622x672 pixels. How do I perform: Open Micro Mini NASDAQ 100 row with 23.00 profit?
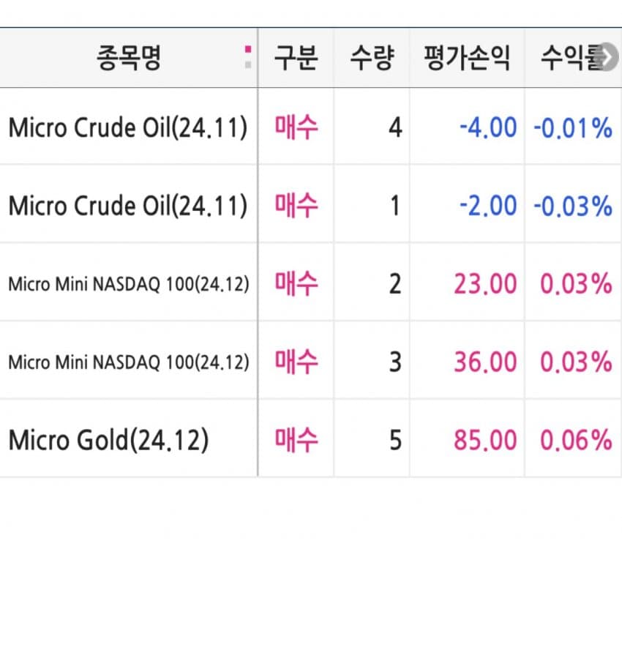pos(128,284)
